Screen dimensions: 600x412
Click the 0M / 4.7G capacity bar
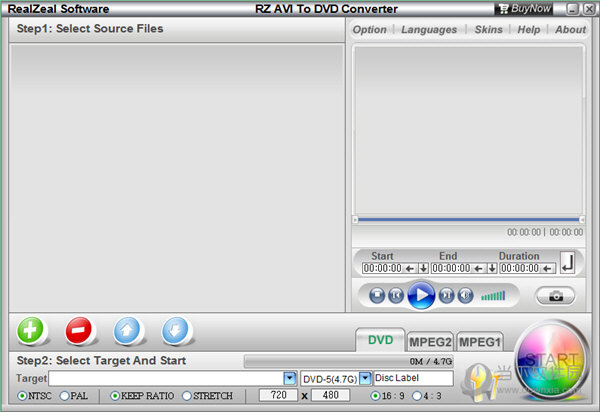point(349,361)
